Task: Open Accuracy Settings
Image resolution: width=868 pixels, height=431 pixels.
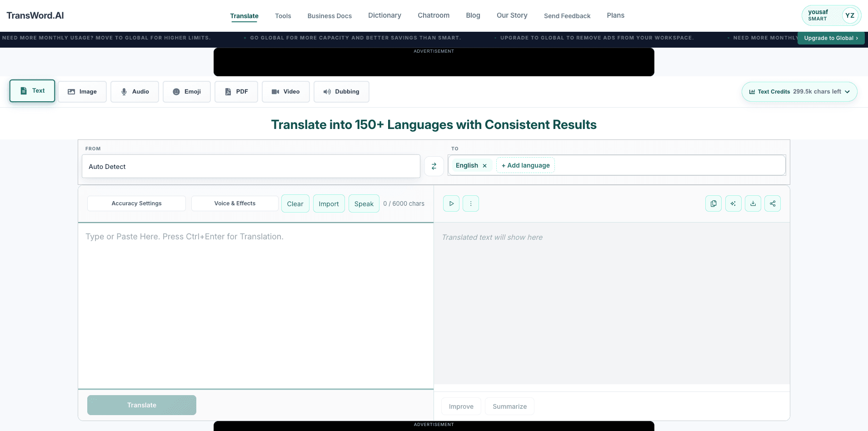Action: coord(136,203)
